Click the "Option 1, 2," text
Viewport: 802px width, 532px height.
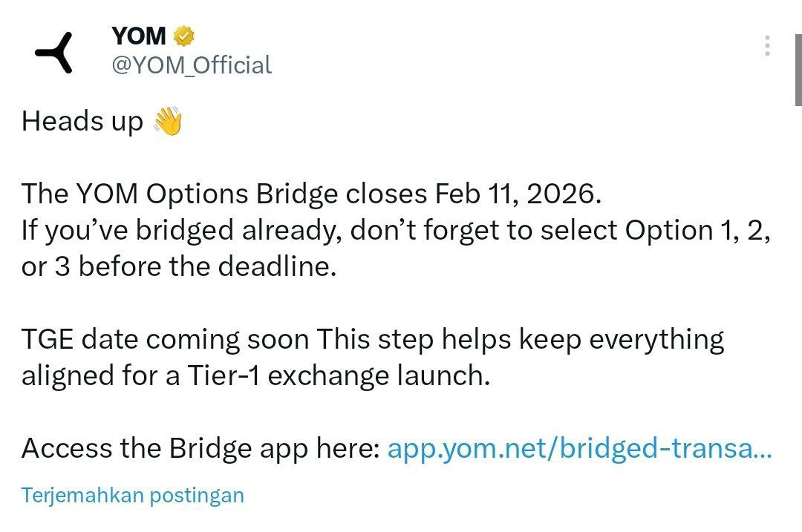click(x=698, y=230)
